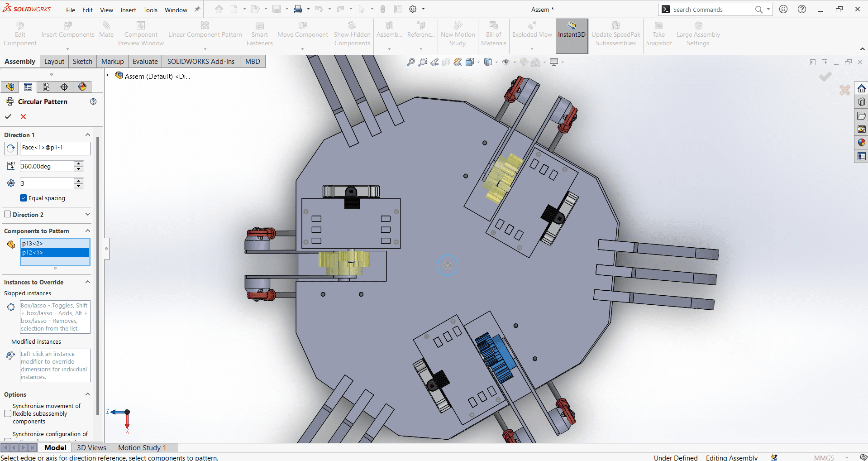This screenshot has width=868, height=461.
Task: Click the Smart Fasteners tool
Action: point(260,34)
